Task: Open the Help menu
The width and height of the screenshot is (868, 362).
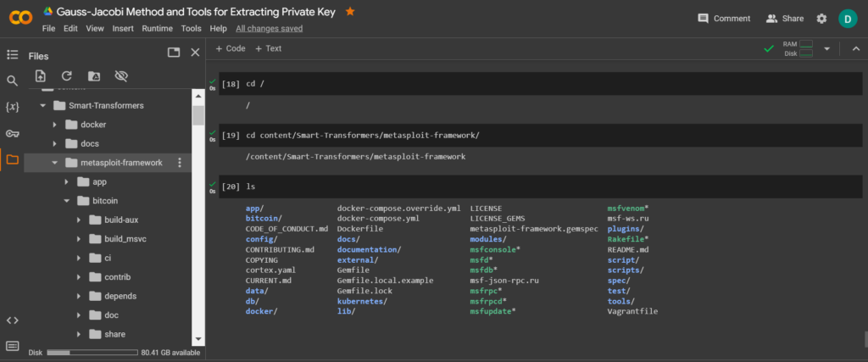Action: tap(218, 28)
